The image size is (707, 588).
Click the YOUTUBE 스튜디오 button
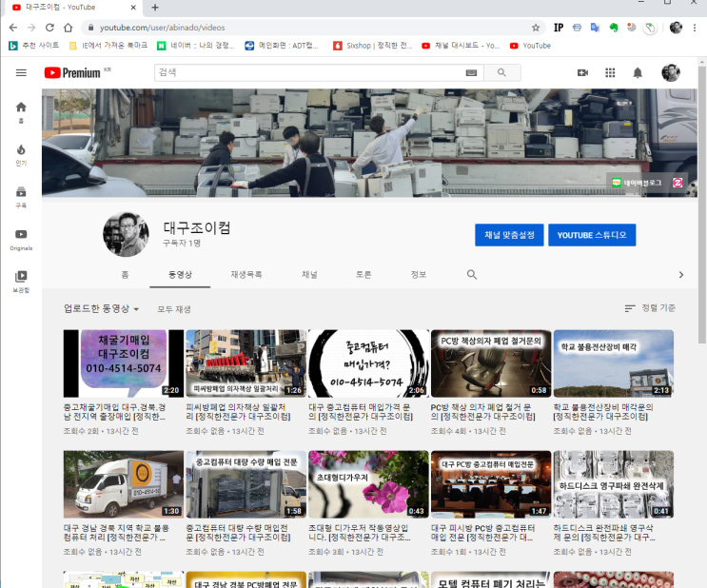click(x=592, y=235)
